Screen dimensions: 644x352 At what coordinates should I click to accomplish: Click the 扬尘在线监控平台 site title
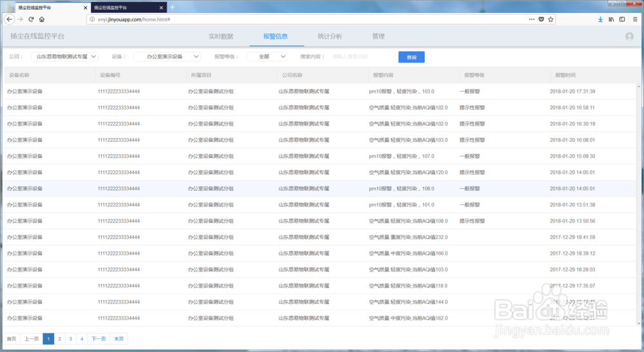[x=37, y=36]
